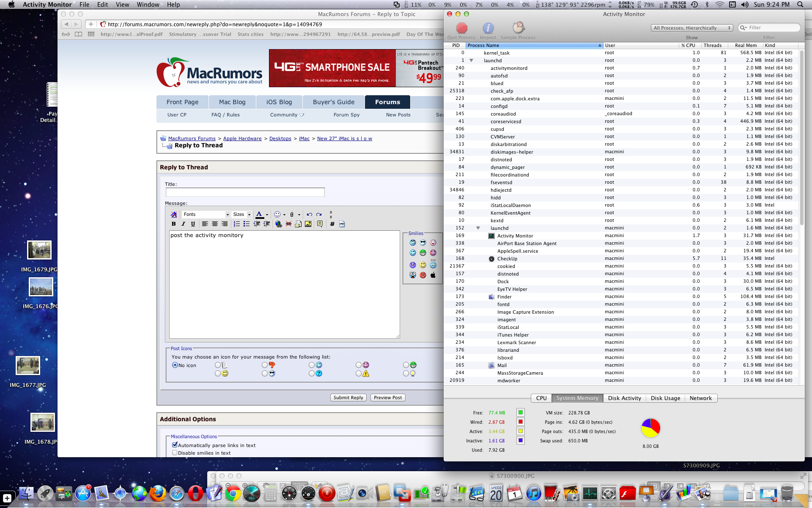This screenshot has height=508, width=812.
Task: Follow the Apple Hardware breadcrumb link
Action: [242, 138]
